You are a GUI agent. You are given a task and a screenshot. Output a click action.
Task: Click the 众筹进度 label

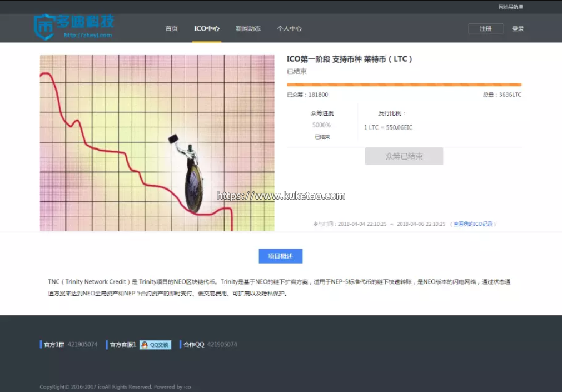coord(322,113)
